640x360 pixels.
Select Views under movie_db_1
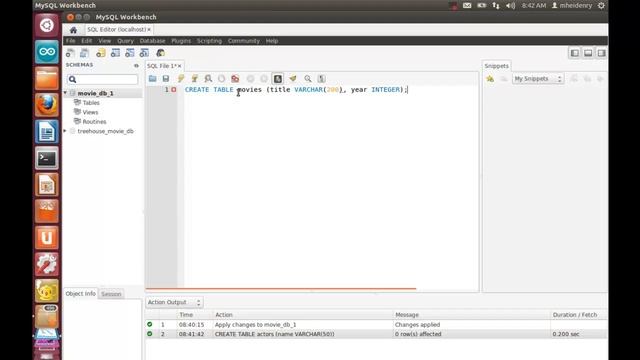click(90, 112)
